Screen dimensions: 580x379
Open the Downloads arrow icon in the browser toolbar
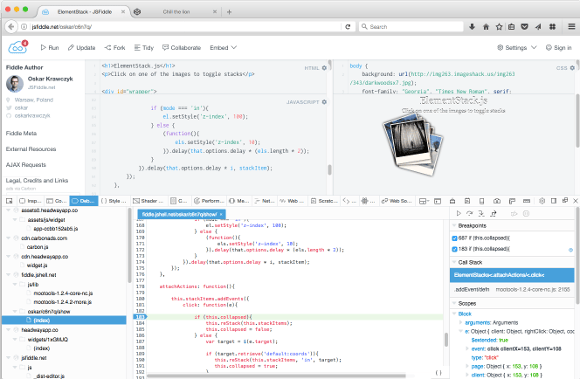[x=472, y=27]
